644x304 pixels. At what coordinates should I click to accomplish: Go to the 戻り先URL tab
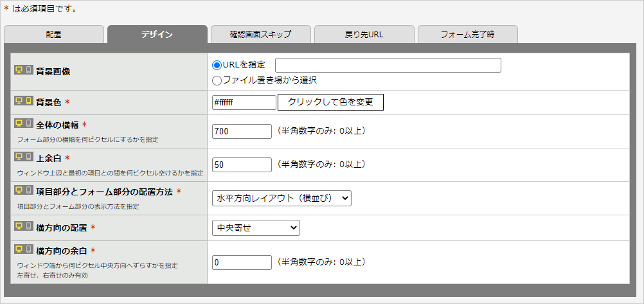364,34
